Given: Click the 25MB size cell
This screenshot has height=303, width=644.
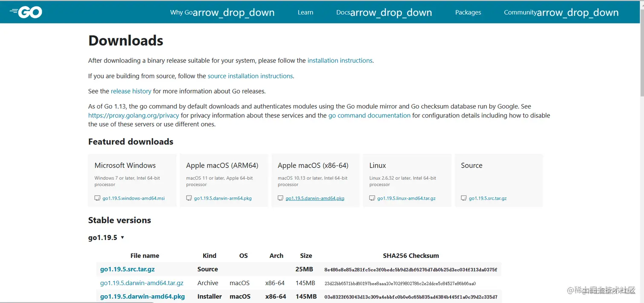Looking at the screenshot, I should click(304, 269).
